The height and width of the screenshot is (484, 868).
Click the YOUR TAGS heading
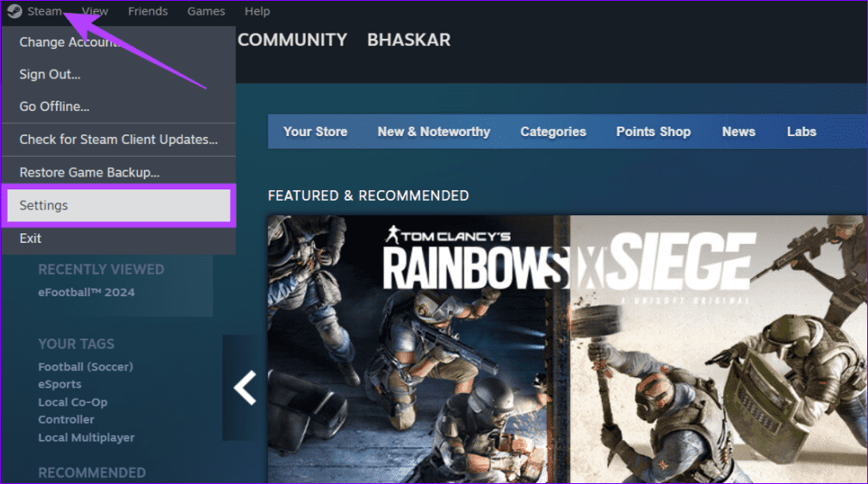pos(77,344)
